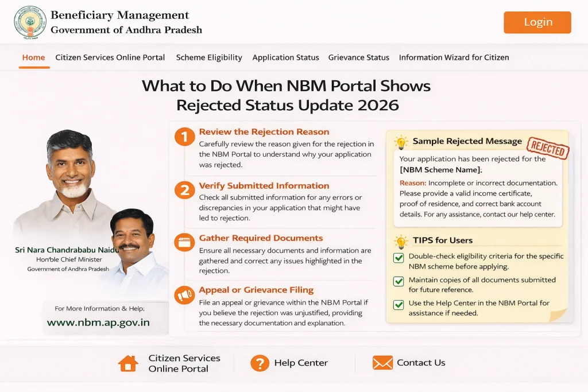The image size is (588, 392).
Task: Click the orange Login button
Action: (x=537, y=22)
